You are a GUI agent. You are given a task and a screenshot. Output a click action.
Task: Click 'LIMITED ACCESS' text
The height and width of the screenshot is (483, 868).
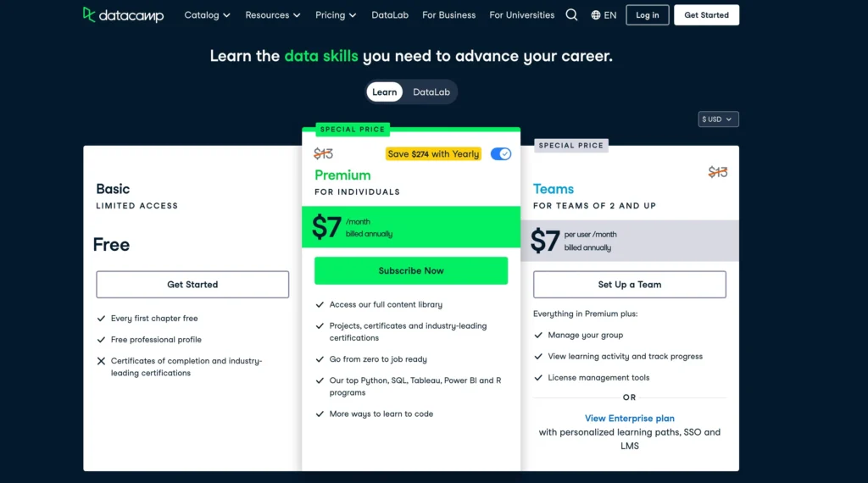[x=136, y=205]
